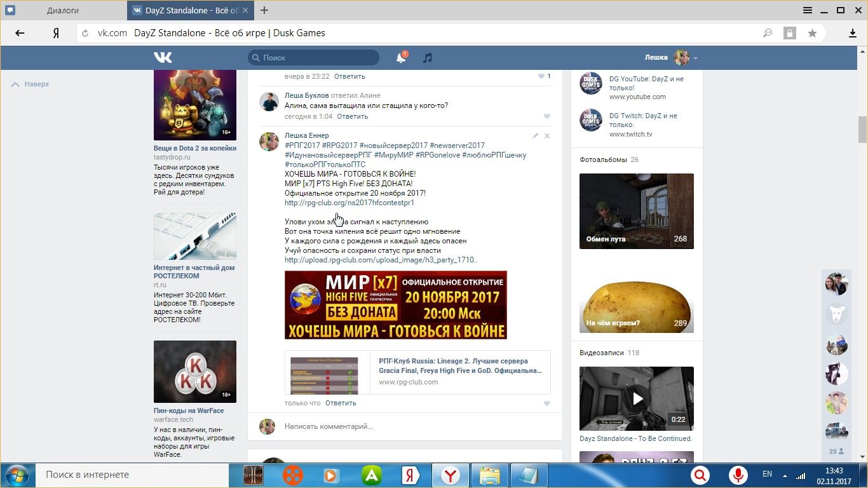This screenshot has height=488, width=868.
Task: Select the DayZ Standalone tab
Action: point(191,10)
